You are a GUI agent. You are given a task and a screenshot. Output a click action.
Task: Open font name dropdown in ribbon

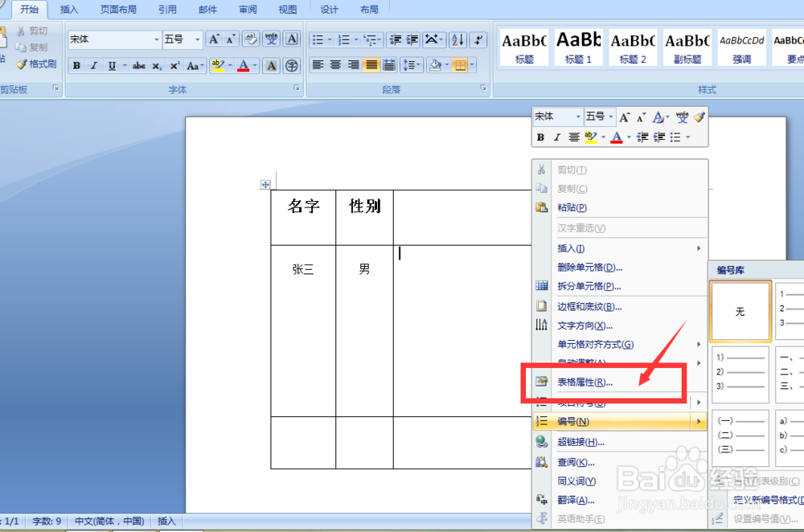point(157,39)
